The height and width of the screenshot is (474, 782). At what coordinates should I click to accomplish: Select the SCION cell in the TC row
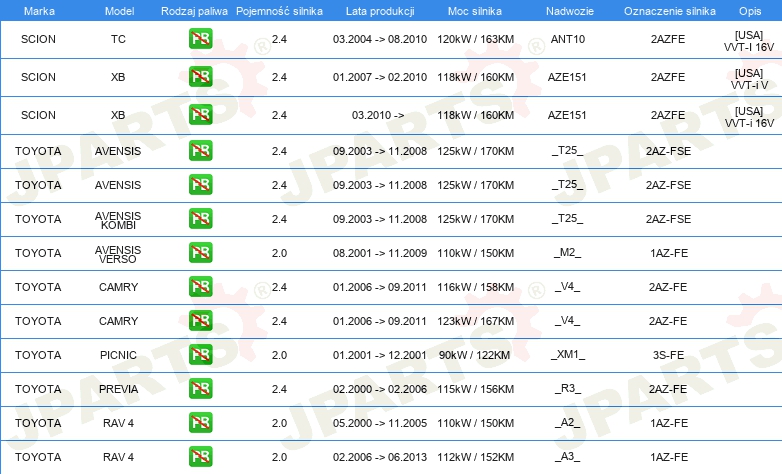click(x=38, y=39)
